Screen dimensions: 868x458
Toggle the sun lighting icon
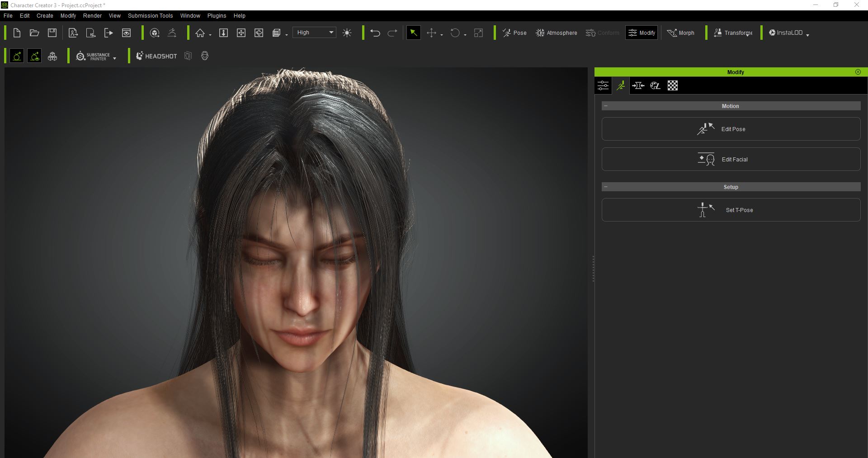tap(347, 33)
